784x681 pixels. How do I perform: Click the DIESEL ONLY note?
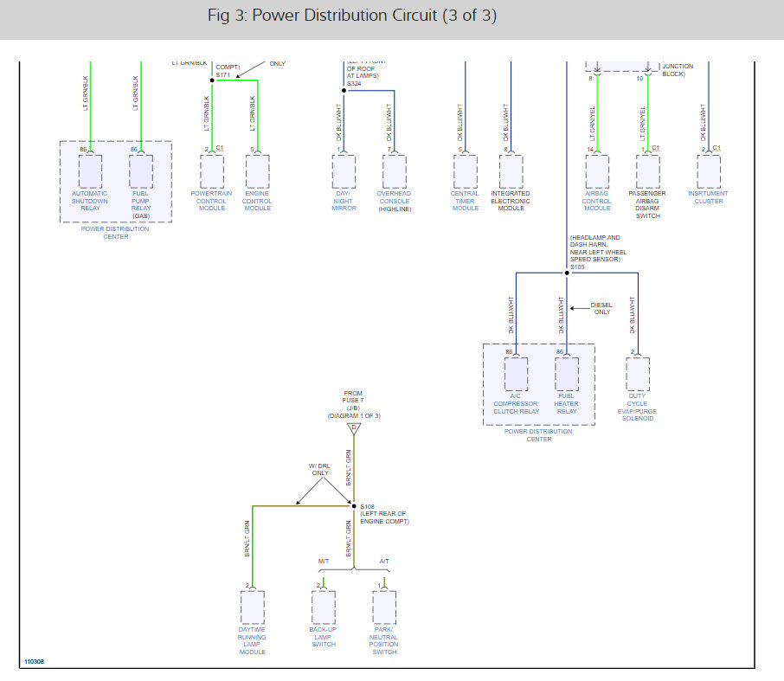coord(601,309)
